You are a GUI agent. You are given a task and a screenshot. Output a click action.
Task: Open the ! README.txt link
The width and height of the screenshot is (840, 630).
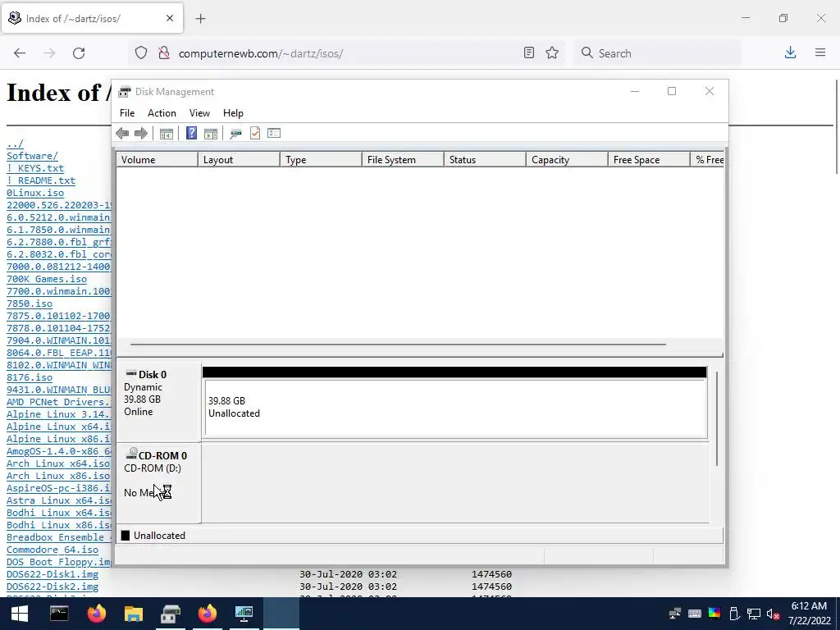[x=41, y=180]
